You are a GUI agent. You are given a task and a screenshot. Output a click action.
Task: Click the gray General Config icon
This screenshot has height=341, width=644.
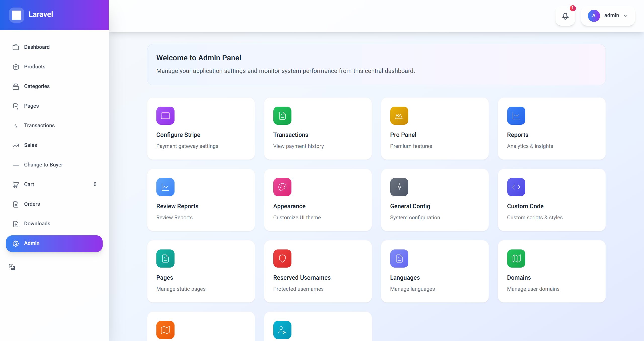(x=399, y=187)
